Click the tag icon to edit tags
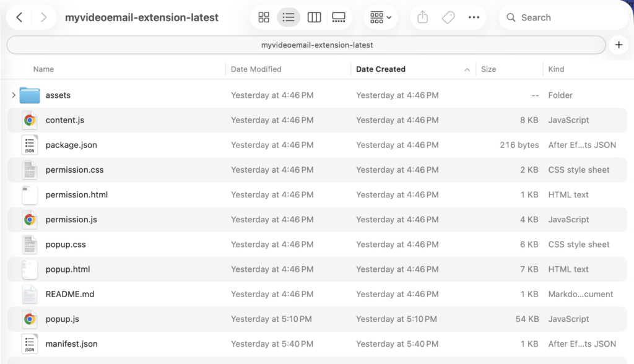The image size is (634, 364). tap(448, 17)
